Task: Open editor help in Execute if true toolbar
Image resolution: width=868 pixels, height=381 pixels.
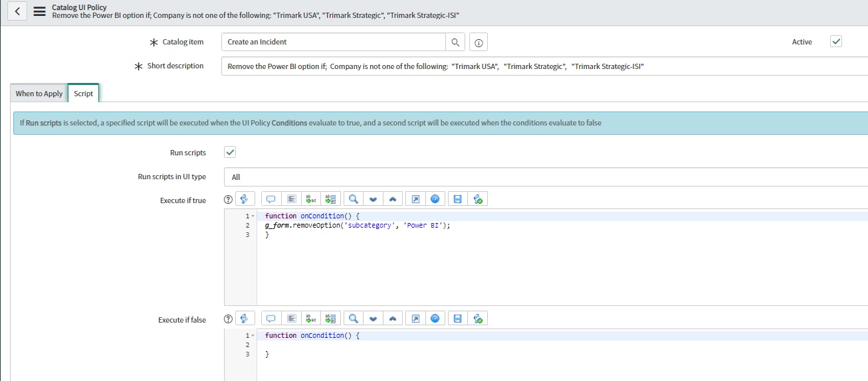Action: 435,199
